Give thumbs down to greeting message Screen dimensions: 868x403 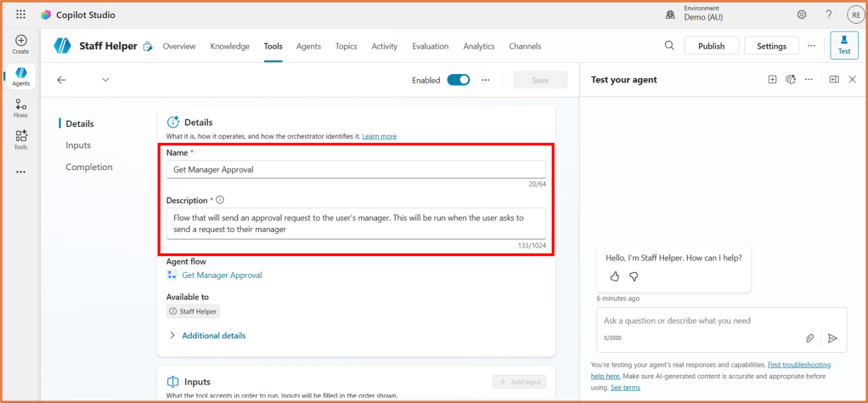pyautogui.click(x=634, y=276)
